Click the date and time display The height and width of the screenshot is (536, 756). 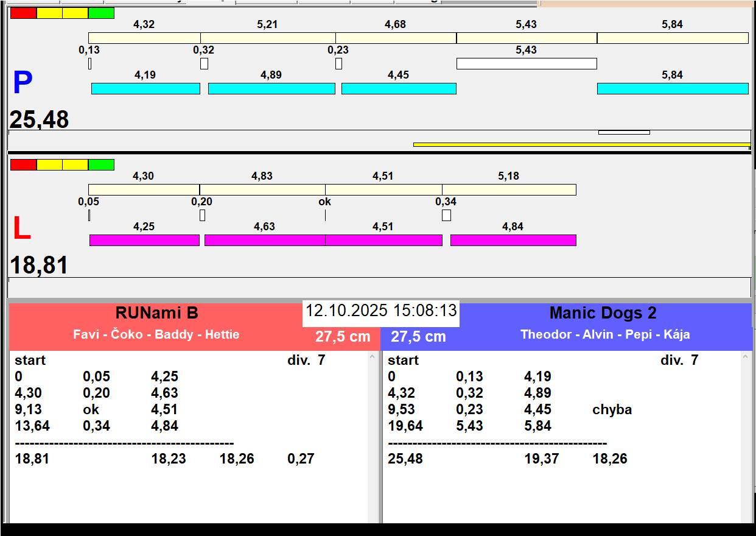point(381,311)
